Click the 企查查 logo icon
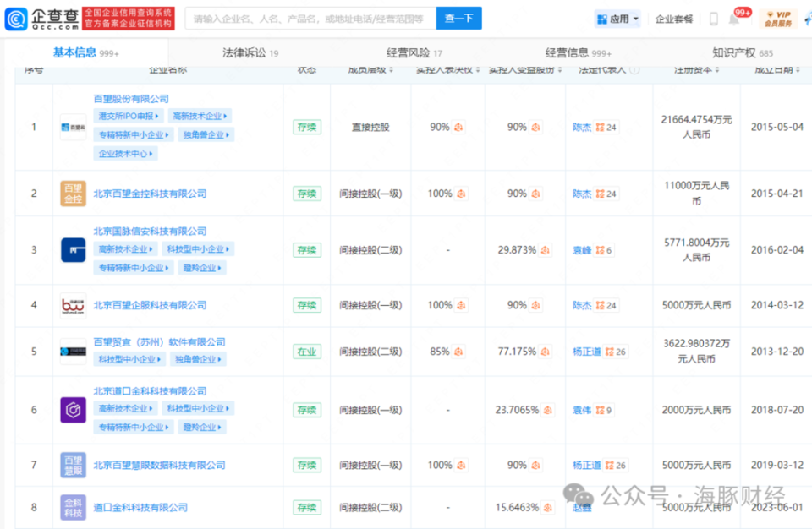 tap(15, 19)
